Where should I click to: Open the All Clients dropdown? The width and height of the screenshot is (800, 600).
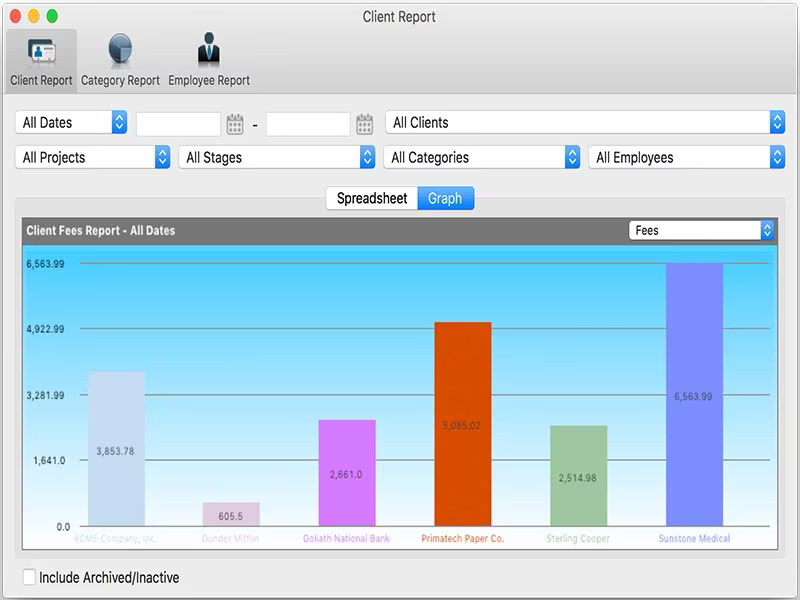point(585,122)
